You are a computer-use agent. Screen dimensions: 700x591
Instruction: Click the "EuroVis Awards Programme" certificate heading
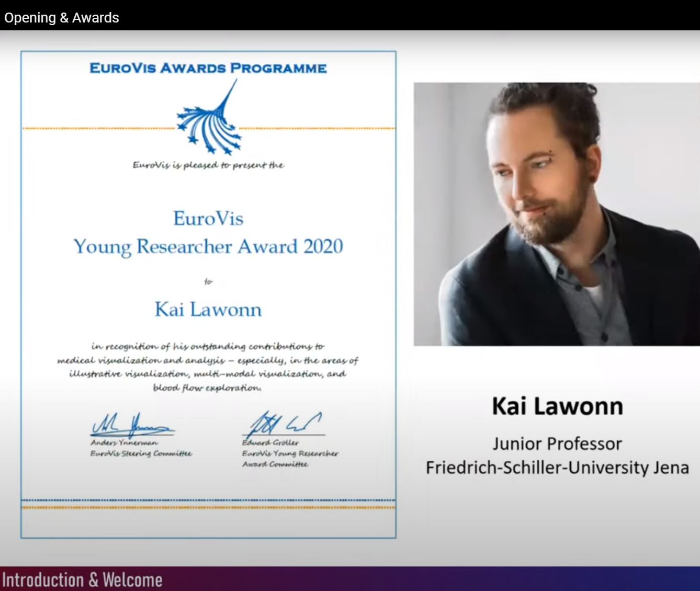[208, 69]
